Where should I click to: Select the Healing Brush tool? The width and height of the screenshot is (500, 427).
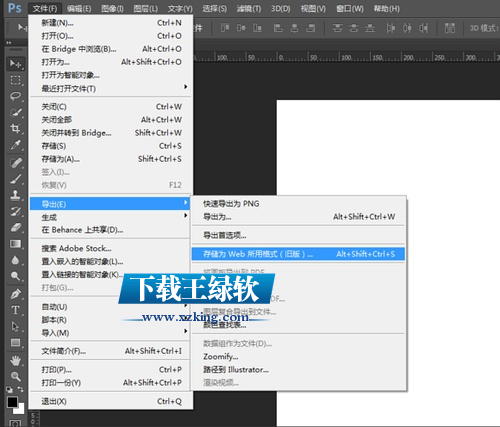click(15, 163)
